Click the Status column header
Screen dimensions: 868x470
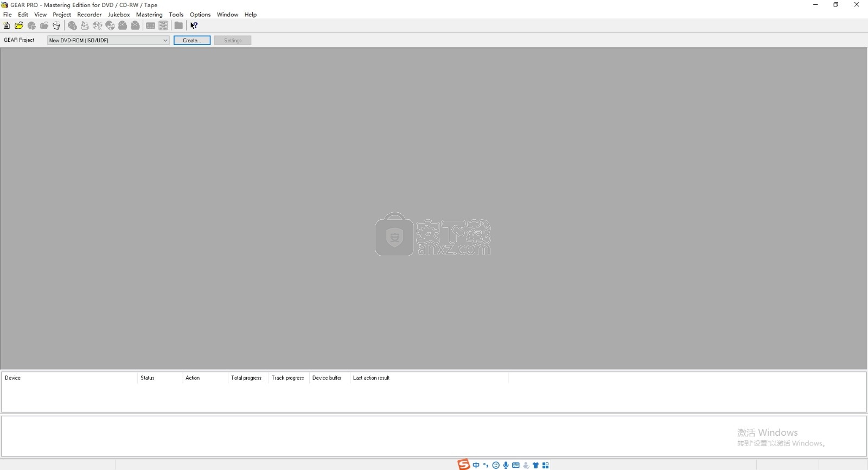(160, 378)
